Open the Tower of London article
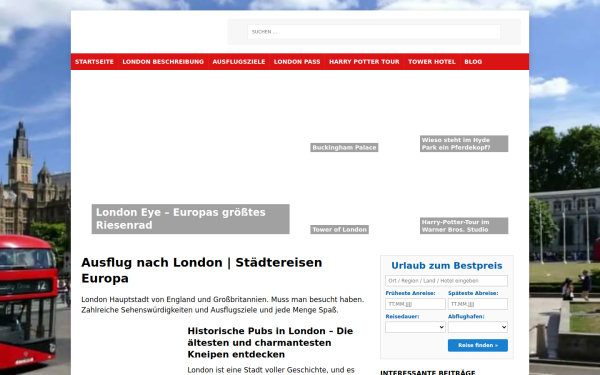Image resolution: width=600 pixels, height=375 pixels. coord(339,230)
